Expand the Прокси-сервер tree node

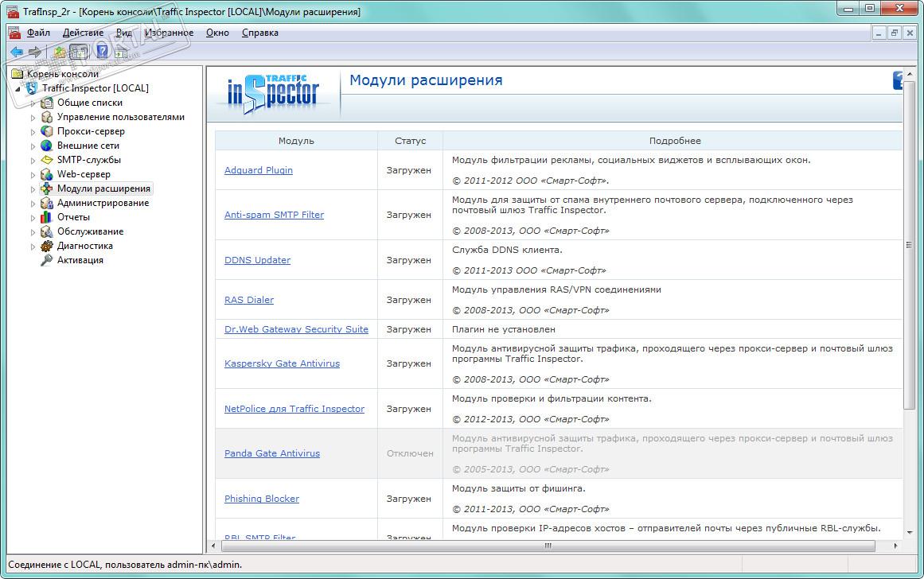pos(33,132)
